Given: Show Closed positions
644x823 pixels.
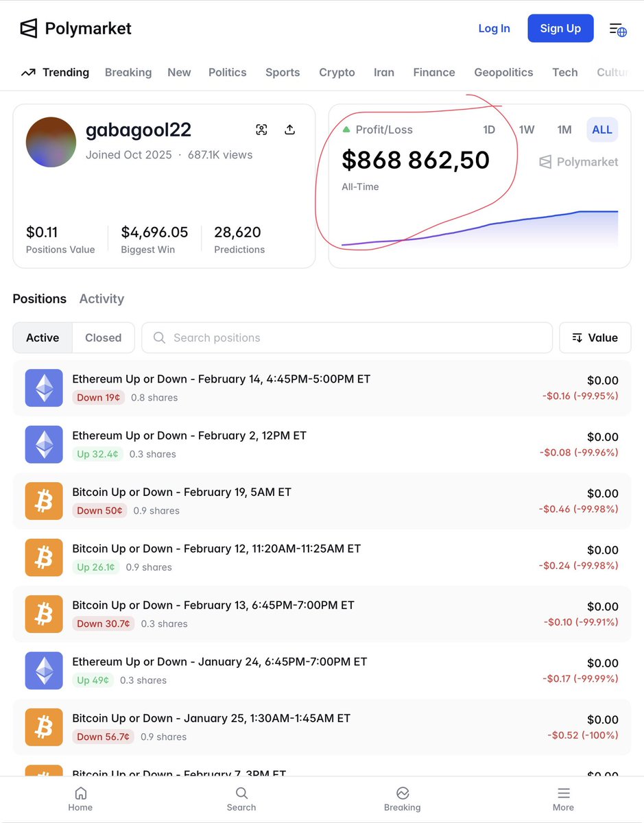Looking at the screenshot, I should (104, 337).
